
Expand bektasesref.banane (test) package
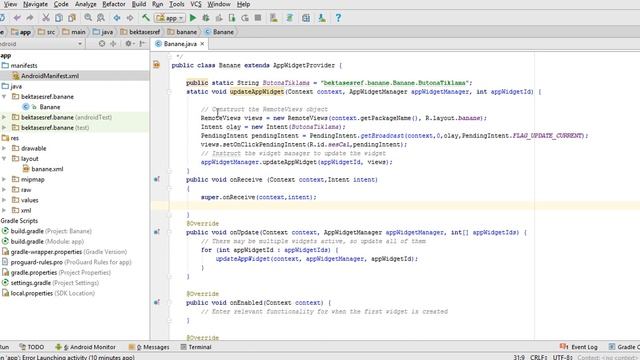[x=4, y=128]
